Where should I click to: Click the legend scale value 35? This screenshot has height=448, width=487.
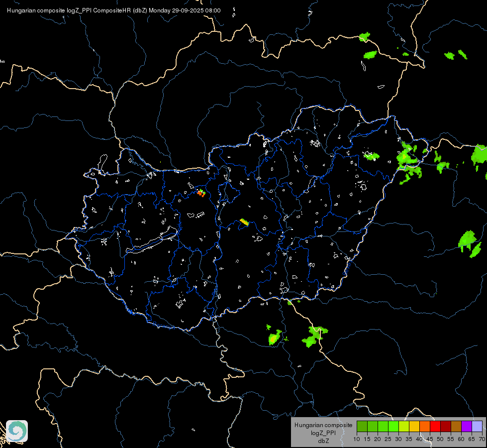pyautogui.click(x=409, y=440)
